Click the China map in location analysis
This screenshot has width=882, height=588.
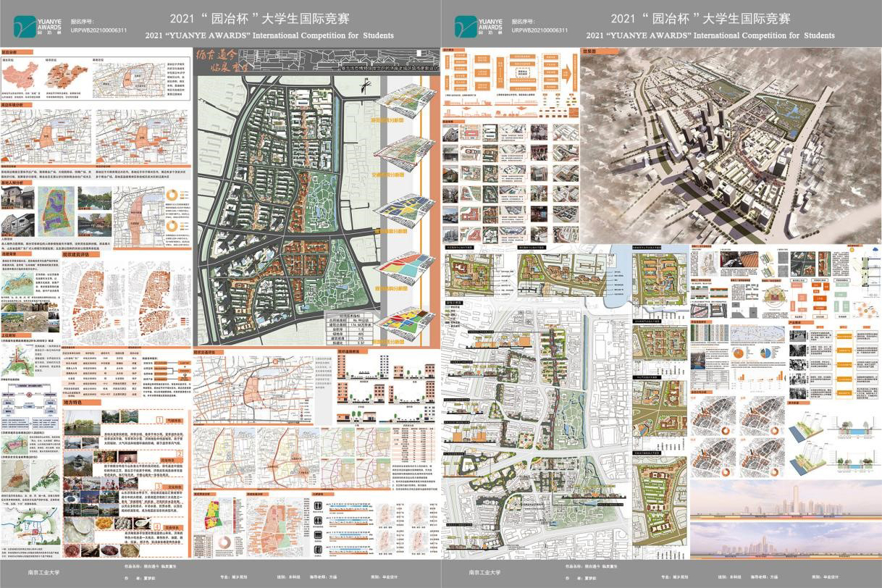(20, 76)
